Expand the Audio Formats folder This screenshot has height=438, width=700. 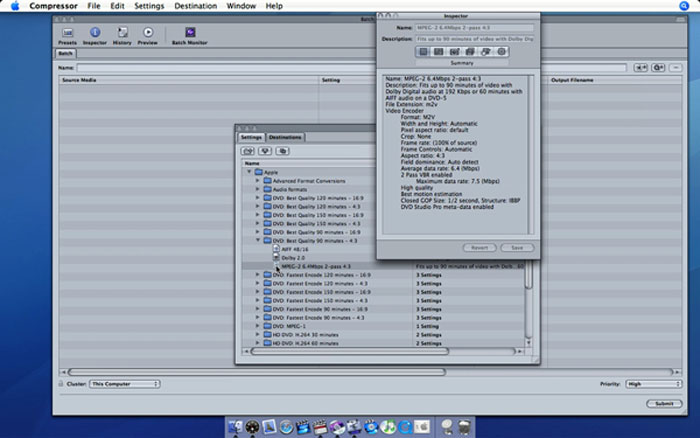258,189
